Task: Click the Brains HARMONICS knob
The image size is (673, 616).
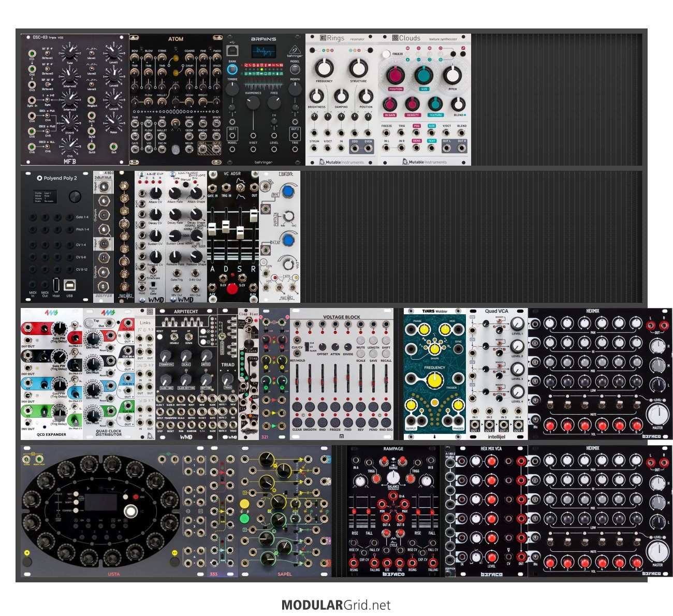Action: click(x=253, y=102)
